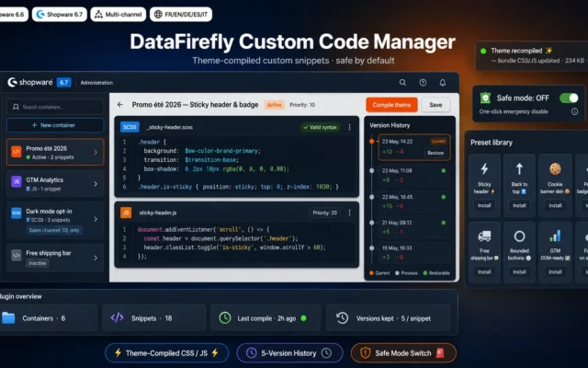The image size is (588, 368).
Task: Open the help question mark icon
Action: (x=423, y=82)
